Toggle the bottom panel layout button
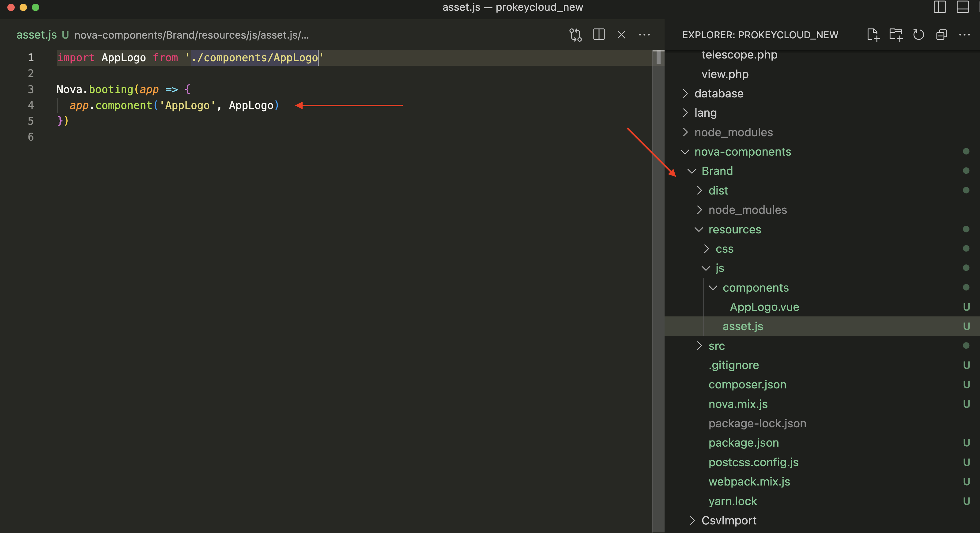980x533 pixels. click(x=963, y=7)
